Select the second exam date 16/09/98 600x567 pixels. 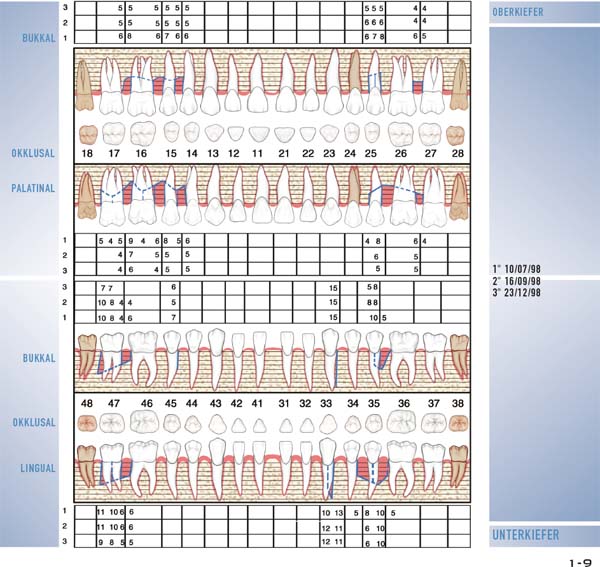(x=518, y=281)
